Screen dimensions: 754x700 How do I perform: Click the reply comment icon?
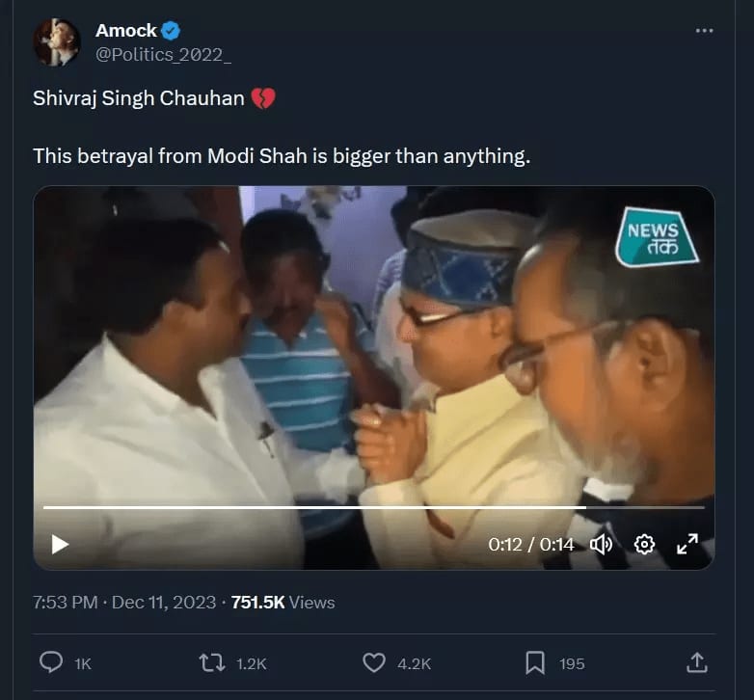[x=50, y=662]
